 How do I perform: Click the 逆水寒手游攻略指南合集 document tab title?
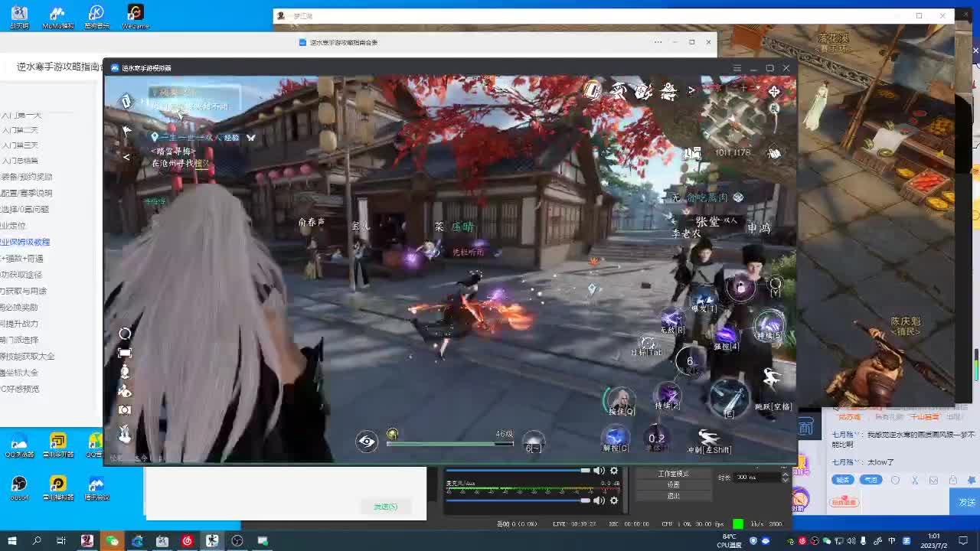344,43
